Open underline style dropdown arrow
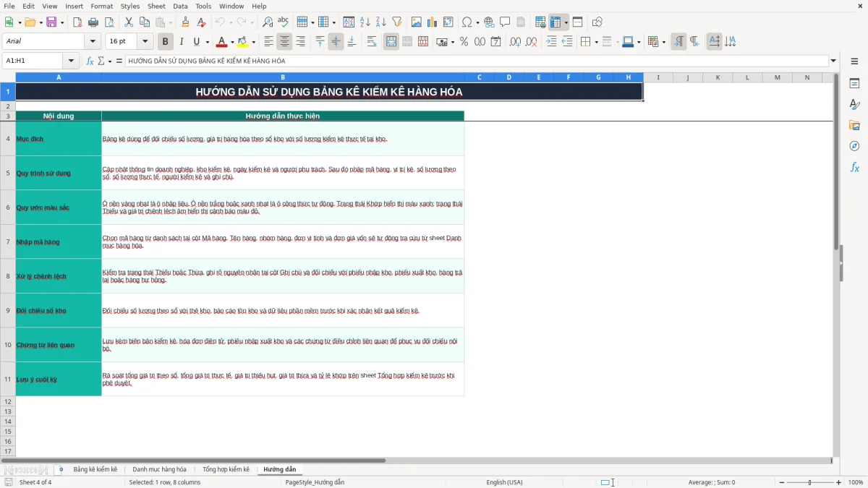Image resolution: width=868 pixels, height=488 pixels. click(208, 42)
